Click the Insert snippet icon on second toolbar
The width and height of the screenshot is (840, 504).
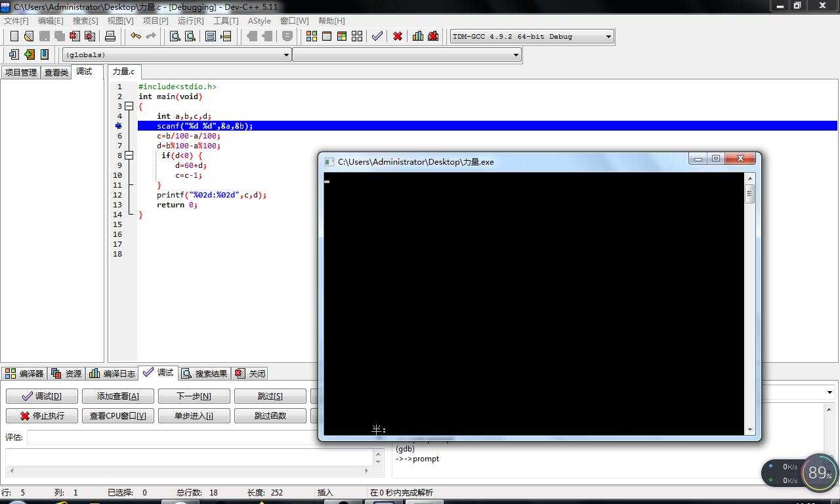14,54
